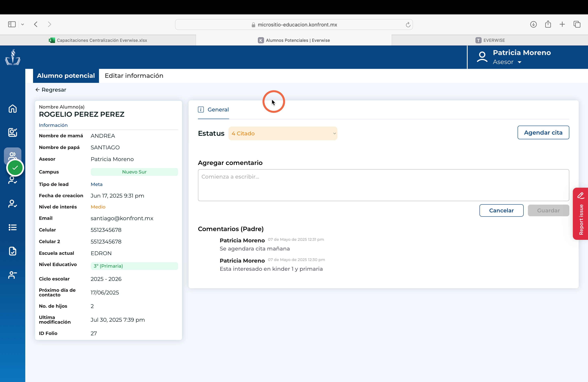Show Safari downloads icon
This screenshot has height=382, width=588.
pyautogui.click(x=533, y=24)
